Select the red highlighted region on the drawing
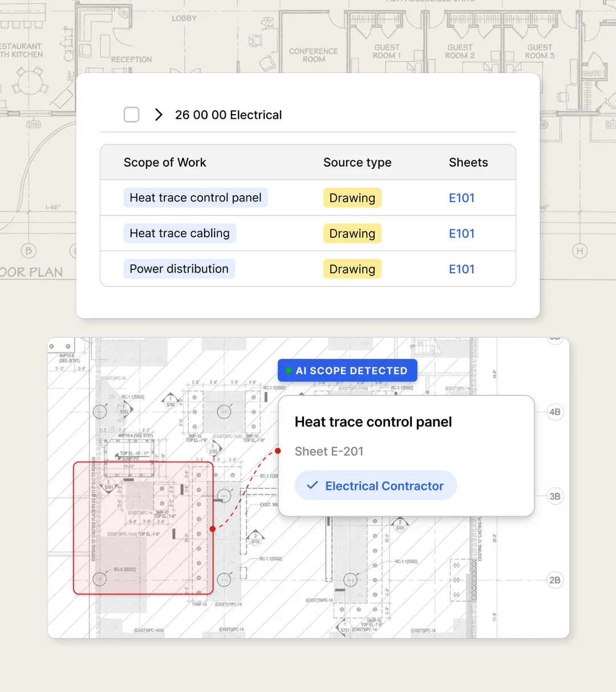616x692 pixels. point(143,527)
